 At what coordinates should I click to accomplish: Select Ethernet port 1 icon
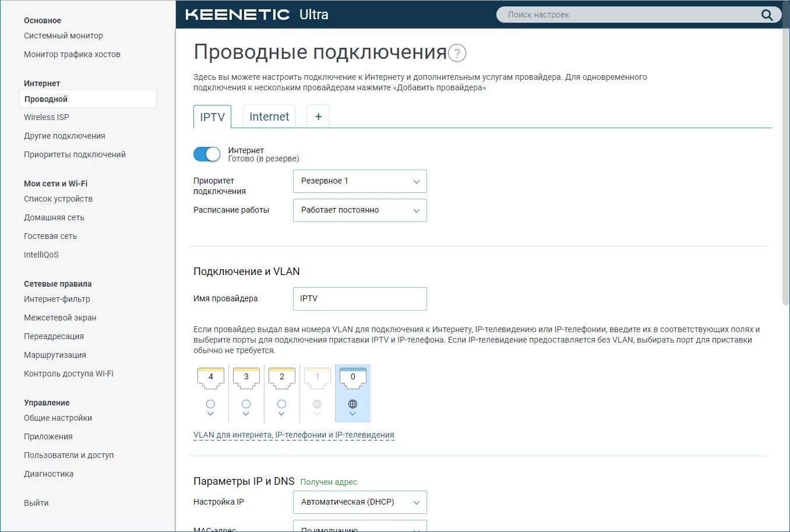317,378
